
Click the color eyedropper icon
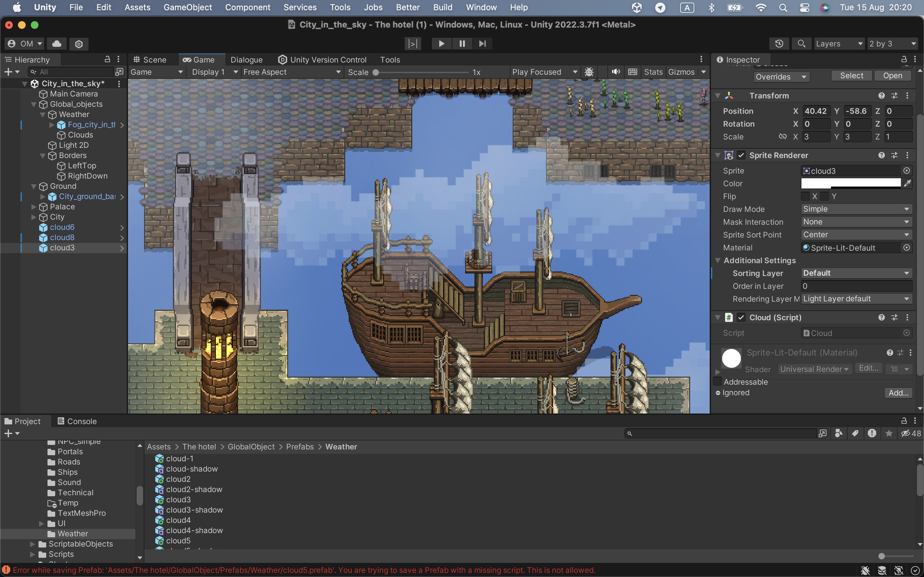coord(907,184)
